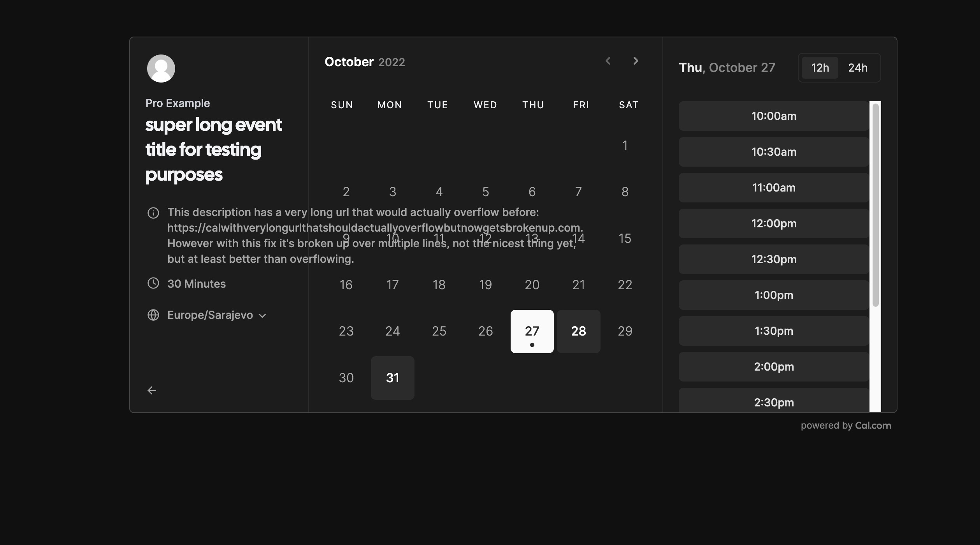This screenshot has height=545, width=980.
Task: Click the description info icon
Action: pyautogui.click(x=153, y=213)
